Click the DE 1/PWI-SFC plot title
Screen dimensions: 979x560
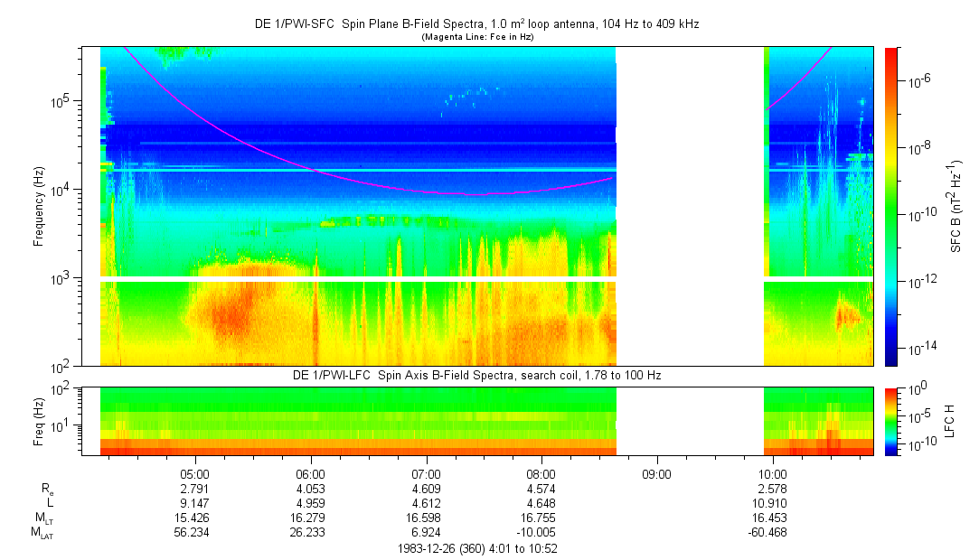tap(476, 24)
